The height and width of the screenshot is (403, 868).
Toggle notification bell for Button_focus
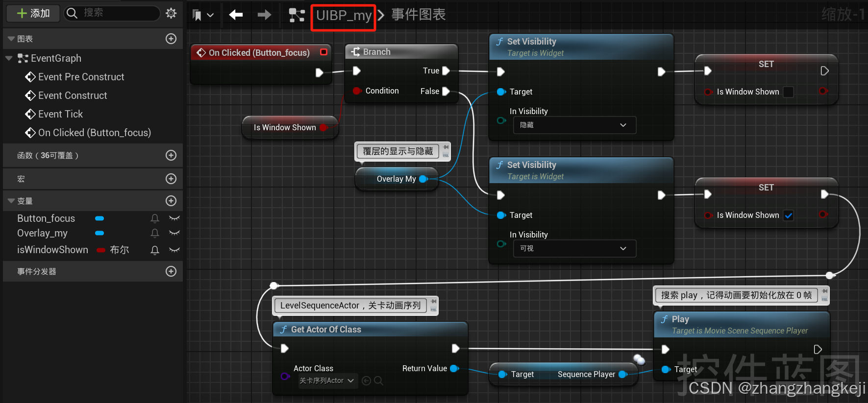coord(155,218)
